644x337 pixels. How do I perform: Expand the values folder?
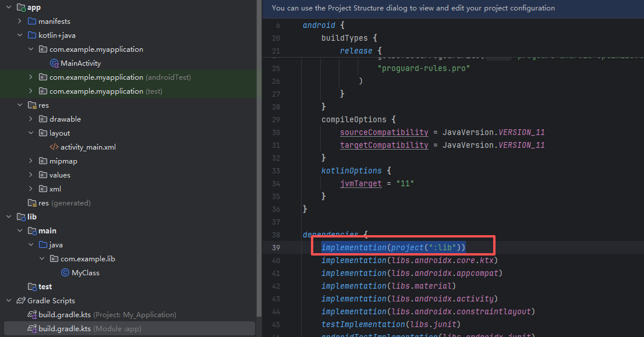click(31, 175)
